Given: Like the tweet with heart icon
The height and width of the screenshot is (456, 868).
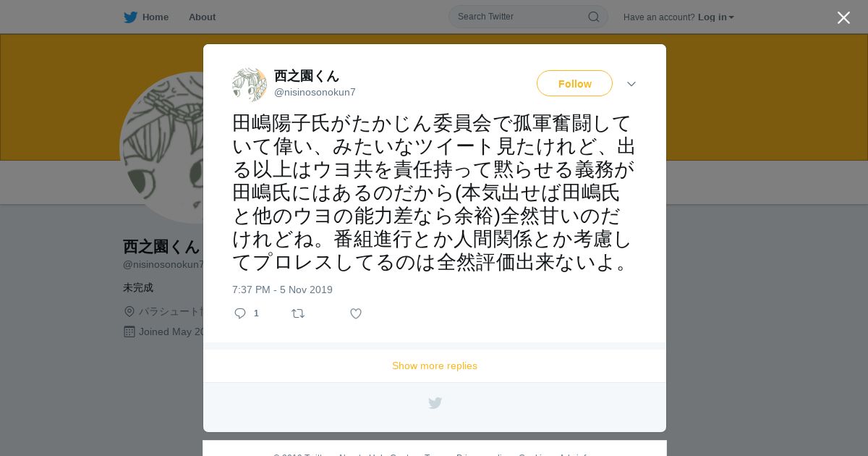Looking at the screenshot, I should (356, 313).
